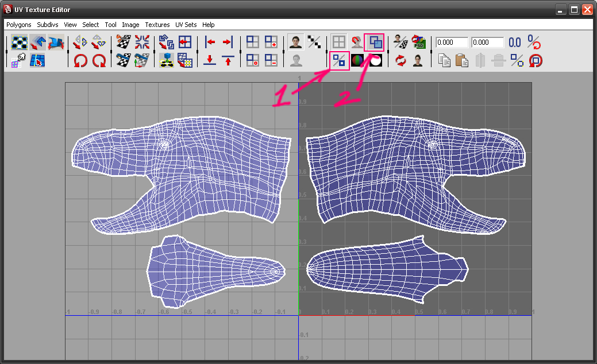Open the Textures menu
The image size is (597, 364).
point(157,25)
